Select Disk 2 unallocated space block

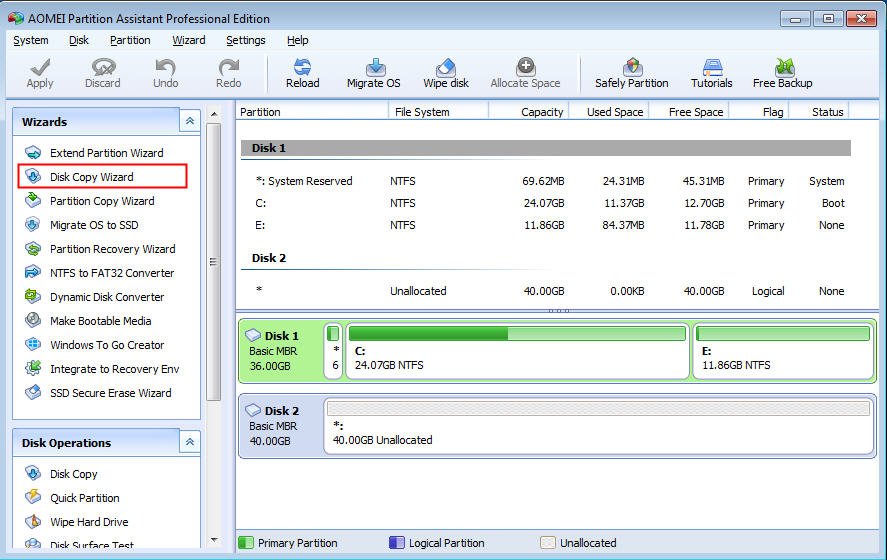(599, 426)
